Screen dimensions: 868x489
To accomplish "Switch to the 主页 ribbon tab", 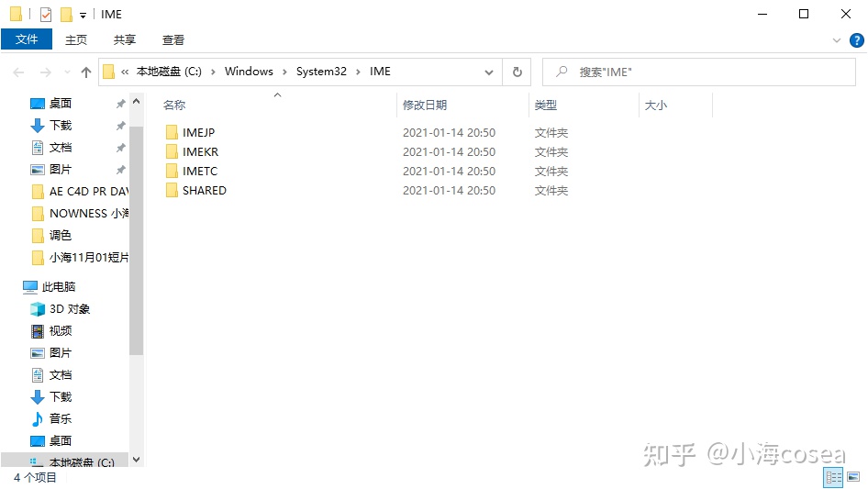I will click(x=76, y=39).
